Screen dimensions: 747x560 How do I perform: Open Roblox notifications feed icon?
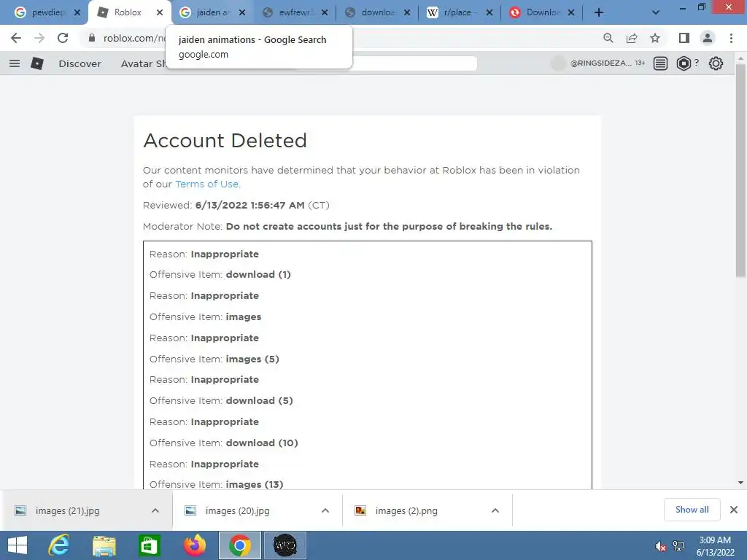660,63
